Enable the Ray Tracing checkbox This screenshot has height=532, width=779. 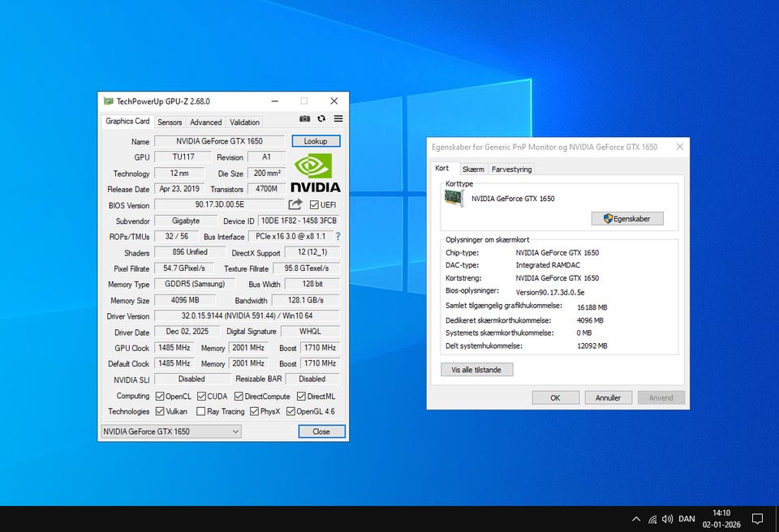click(x=200, y=412)
